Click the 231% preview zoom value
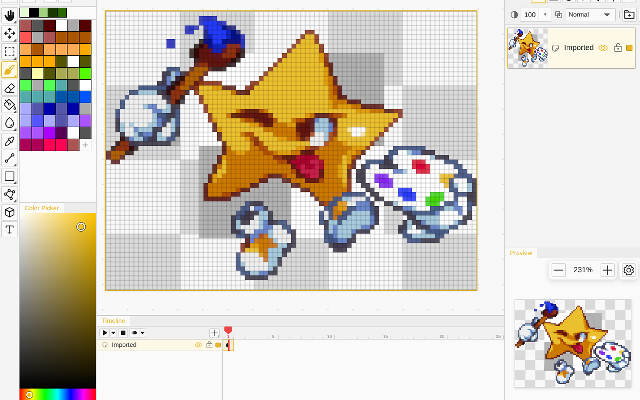640x400 pixels. click(583, 270)
